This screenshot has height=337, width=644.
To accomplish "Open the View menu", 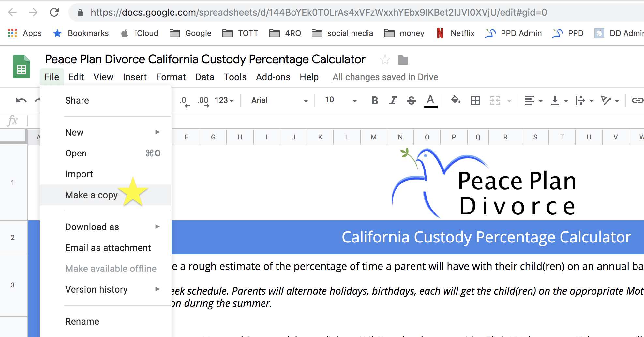I will 103,77.
